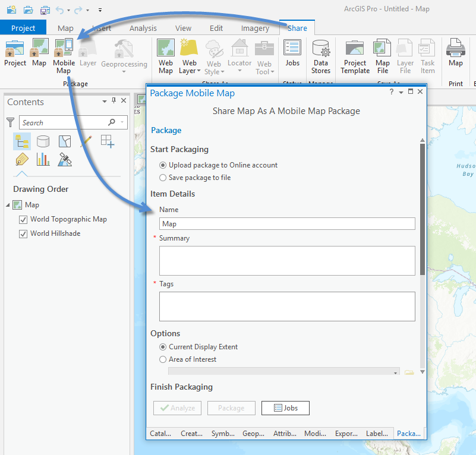Collapse the Map tree node in Contents
The width and height of the screenshot is (476, 455).
click(x=8, y=205)
